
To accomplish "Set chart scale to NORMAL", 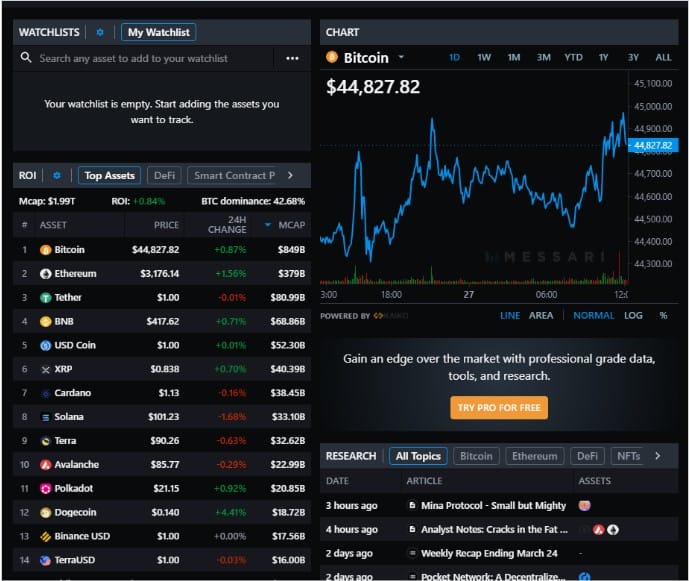I will pyautogui.click(x=594, y=316).
